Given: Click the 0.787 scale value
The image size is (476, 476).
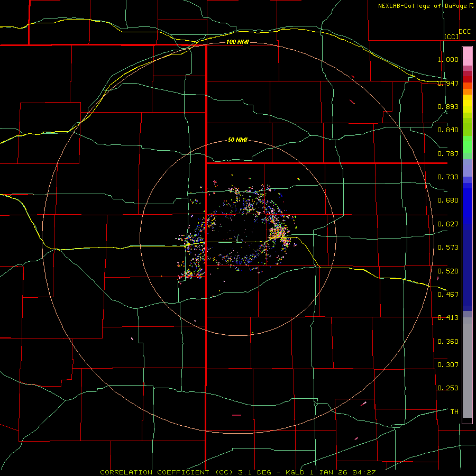Looking at the screenshot, I should pos(448,153).
